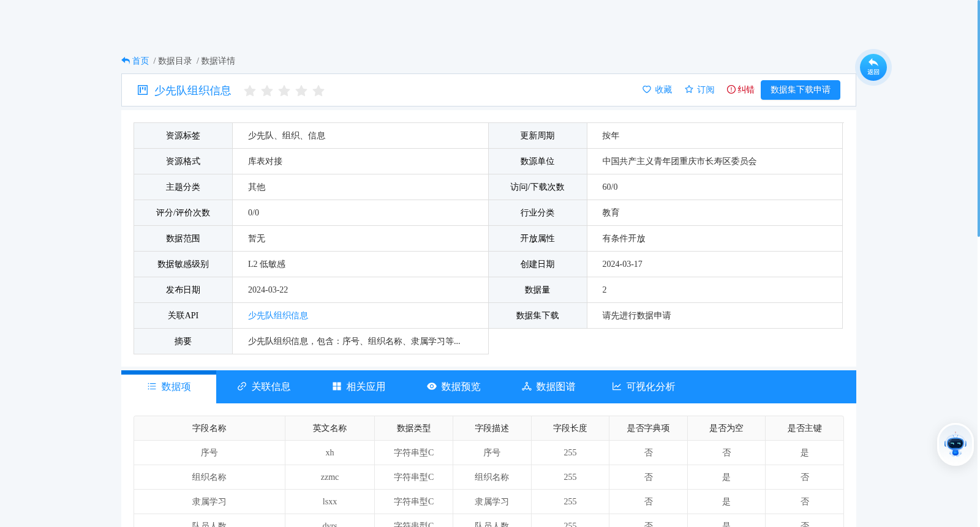Click the summary text 少先队组织信息，包含…
This screenshot has height=527, width=980.
pyautogui.click(x=354, y=342)
